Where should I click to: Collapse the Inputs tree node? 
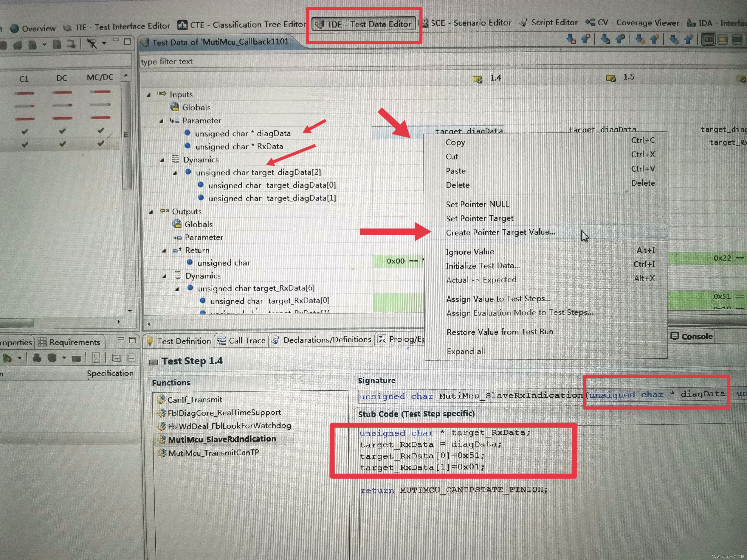tap(149, 95)
